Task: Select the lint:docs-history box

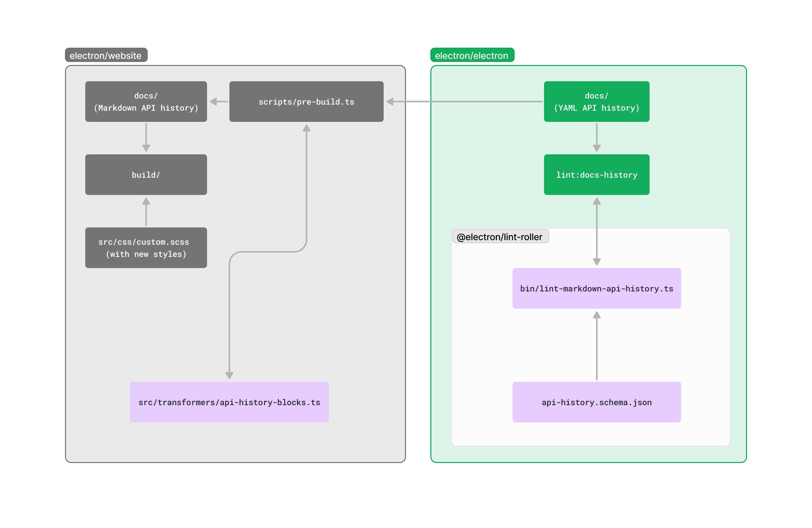Action: pyautogui.click(x=597, y=174)
